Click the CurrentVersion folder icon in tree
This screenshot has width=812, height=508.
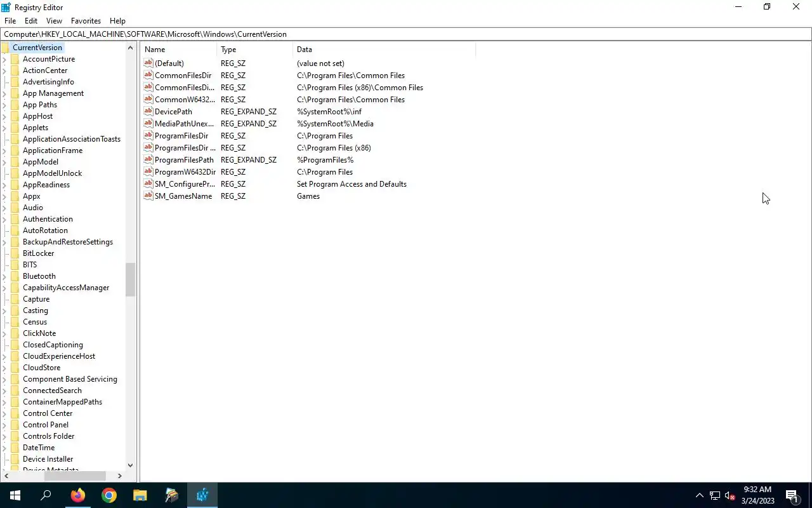6,48
